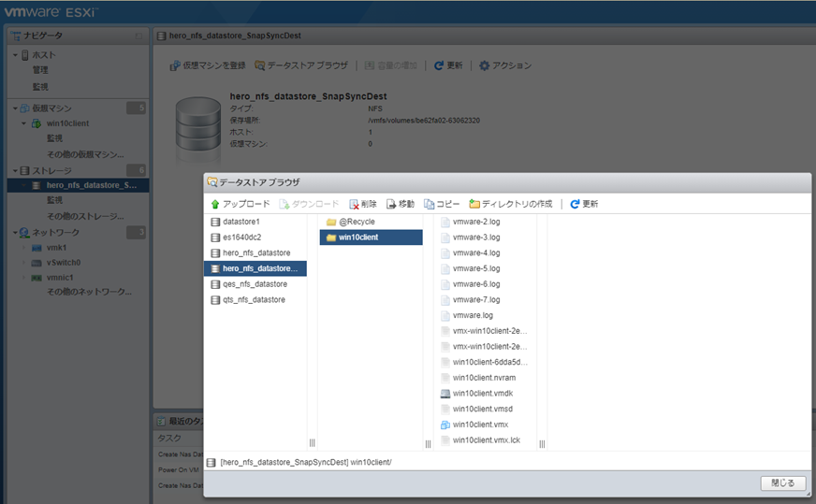816x504 pixels.
Task: Collapse the Network section in navigator
Action: tap(15, 232)
